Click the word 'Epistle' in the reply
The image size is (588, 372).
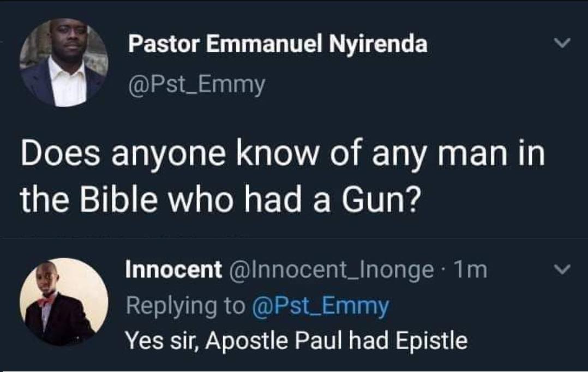click(431, 341)
